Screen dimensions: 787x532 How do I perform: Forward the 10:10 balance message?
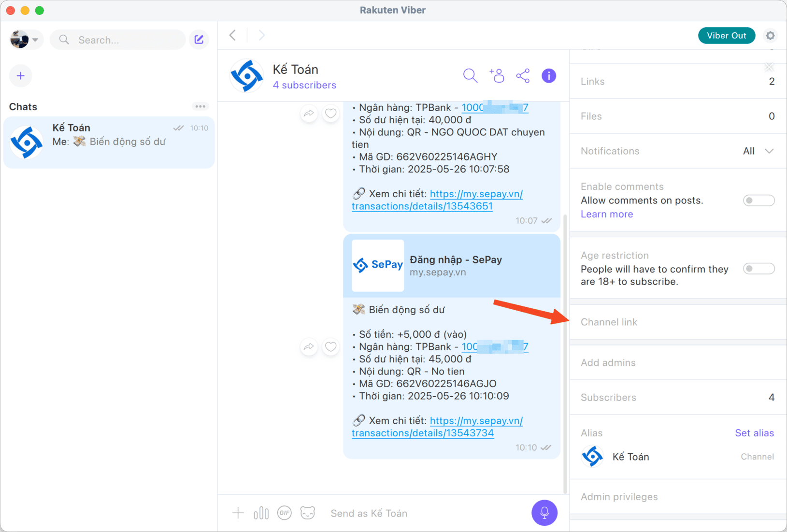tap(309, 346)
